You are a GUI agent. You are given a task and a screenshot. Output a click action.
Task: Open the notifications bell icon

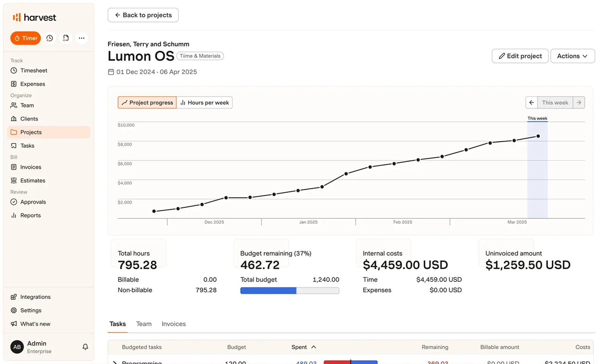coord(85,347)
